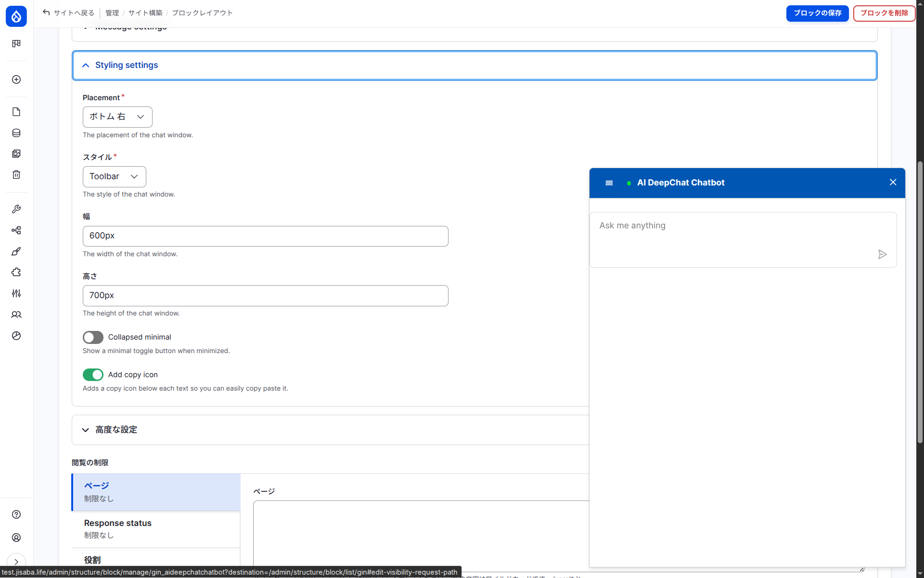Open Appearance paintbrush sidebar icon
The image size is (924, 578).
pos(16,251)
